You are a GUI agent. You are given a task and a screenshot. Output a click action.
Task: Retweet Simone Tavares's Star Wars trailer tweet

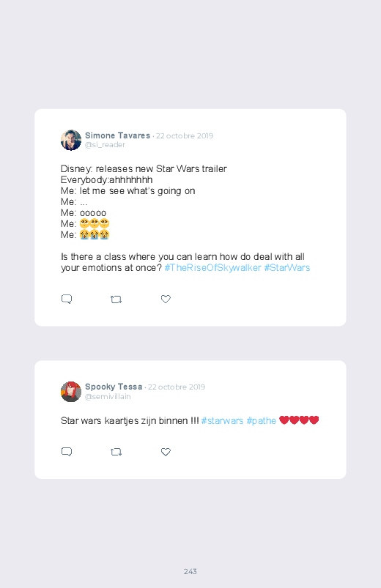coord(116,299)
